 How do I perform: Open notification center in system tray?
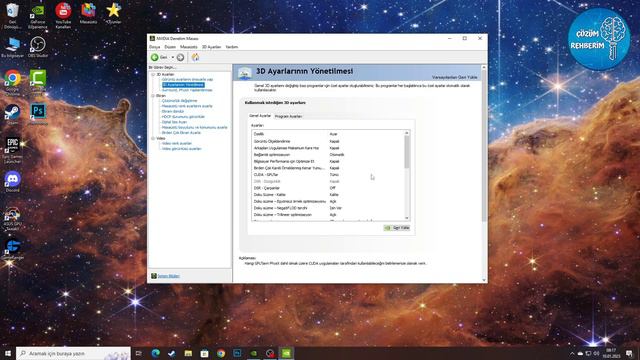click(629, 353)
